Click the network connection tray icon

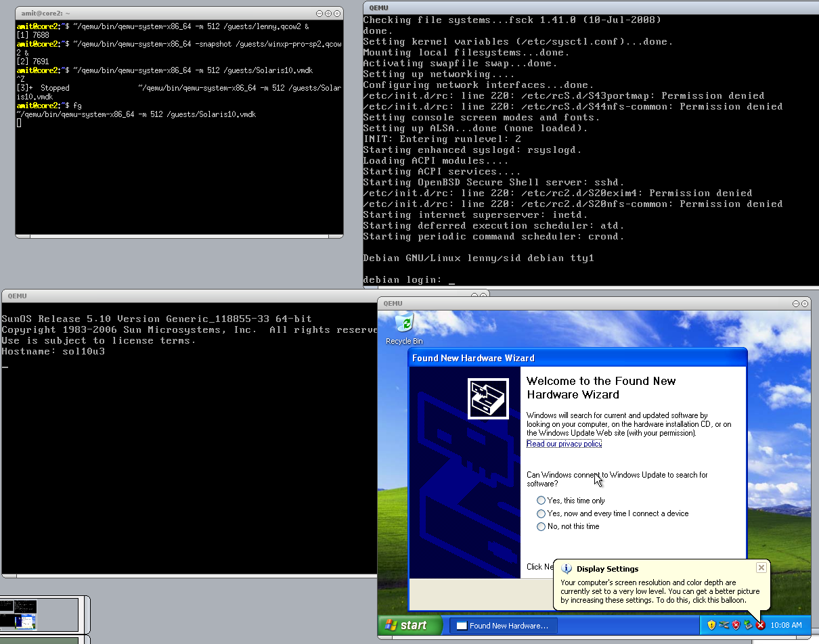point(724,626)
